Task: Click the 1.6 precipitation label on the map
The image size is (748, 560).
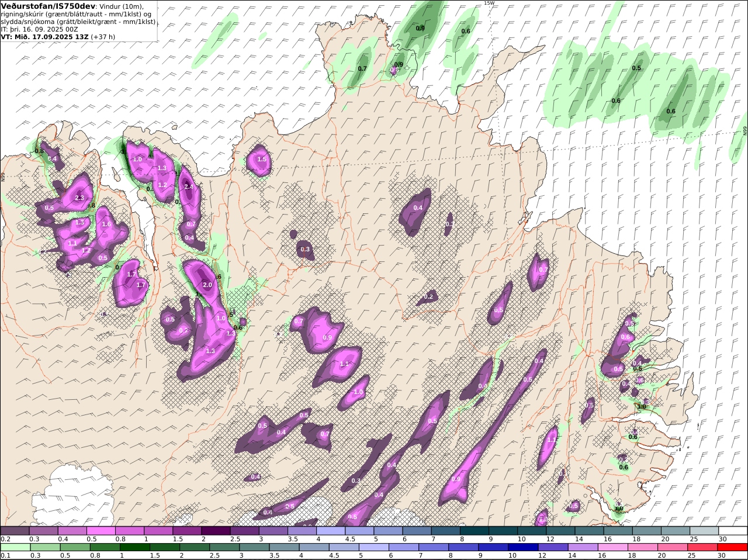Action: (106, 224)
